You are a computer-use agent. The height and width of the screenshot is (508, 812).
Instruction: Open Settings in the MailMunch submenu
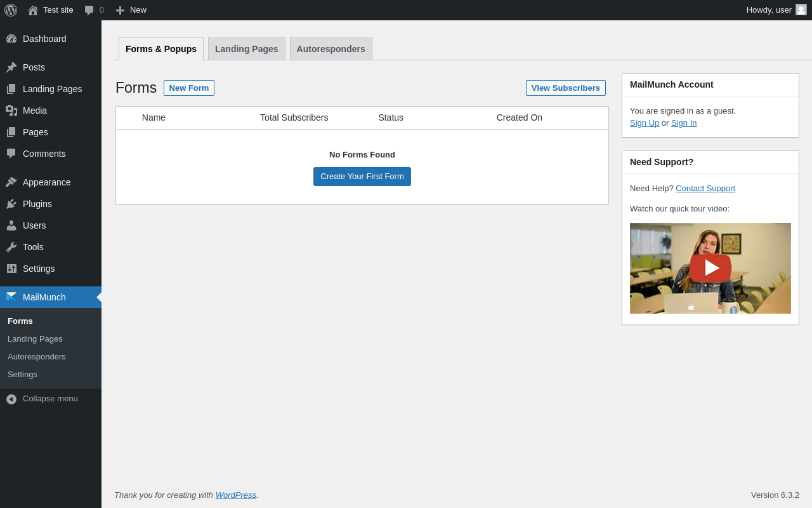[22, 375]
